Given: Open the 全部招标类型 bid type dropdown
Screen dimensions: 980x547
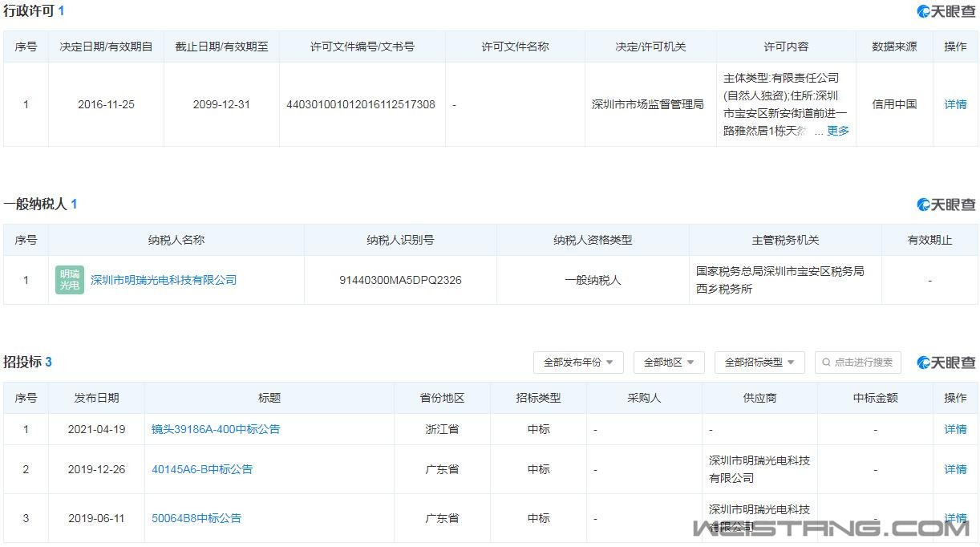Looking at the screenshot, I should point(759,363).
